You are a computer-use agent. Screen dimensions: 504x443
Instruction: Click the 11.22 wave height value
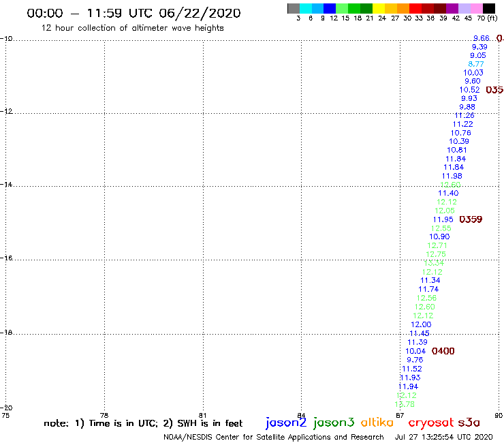(463, 124)
